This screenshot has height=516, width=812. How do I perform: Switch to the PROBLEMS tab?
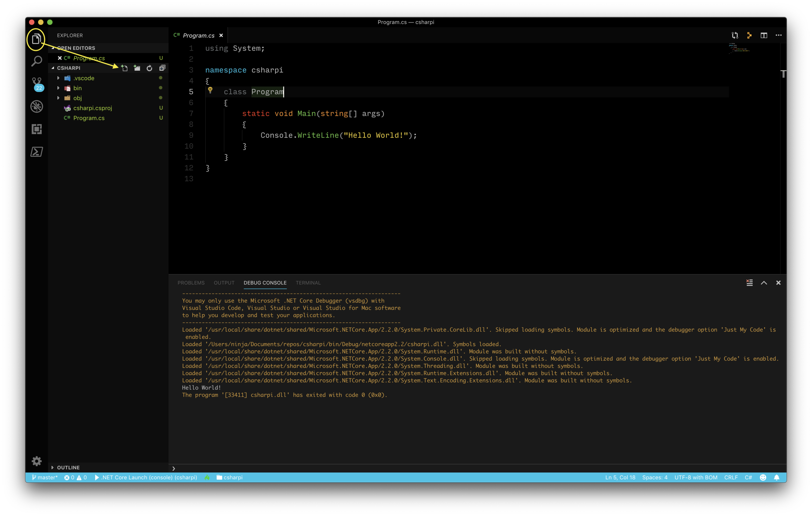click(x=191, y=283)
